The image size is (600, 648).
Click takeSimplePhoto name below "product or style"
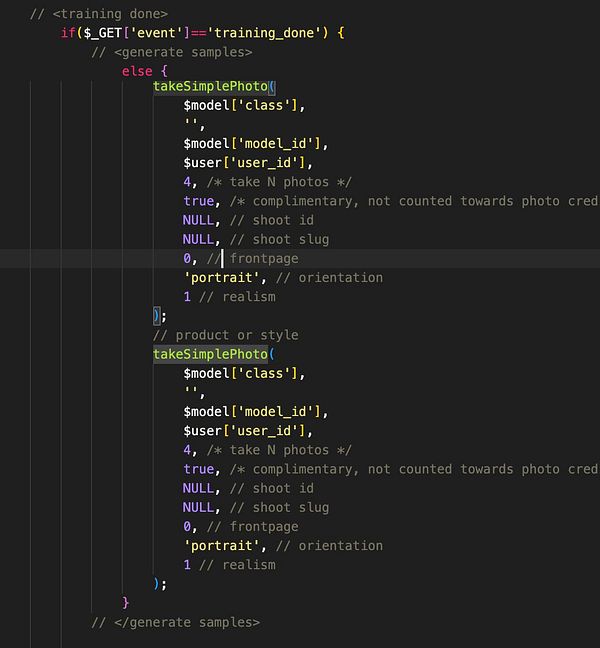[210, 354]
